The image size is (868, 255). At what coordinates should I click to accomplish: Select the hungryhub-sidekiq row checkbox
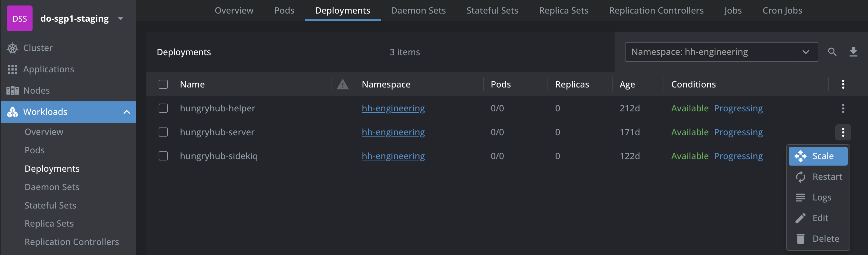click(163, 156)
